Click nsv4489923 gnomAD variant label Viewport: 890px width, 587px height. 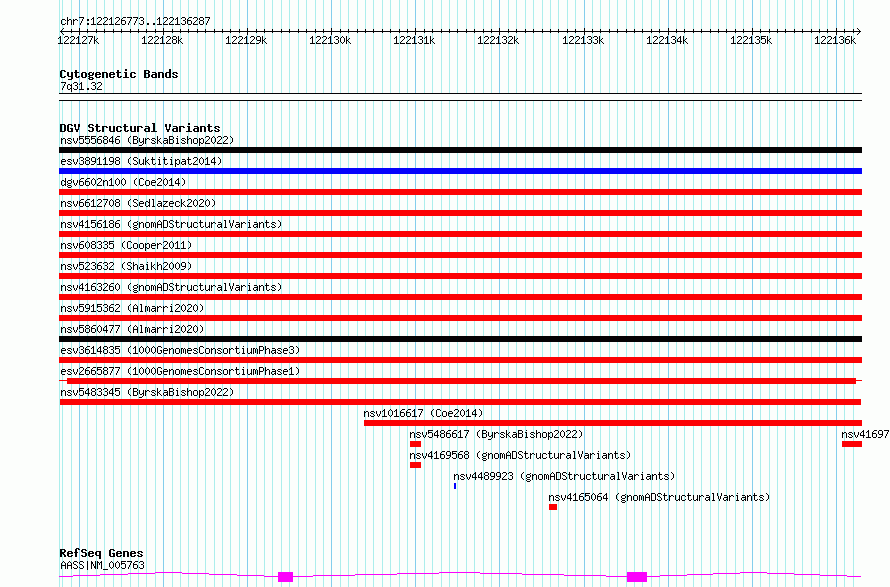tap(564, 476)
